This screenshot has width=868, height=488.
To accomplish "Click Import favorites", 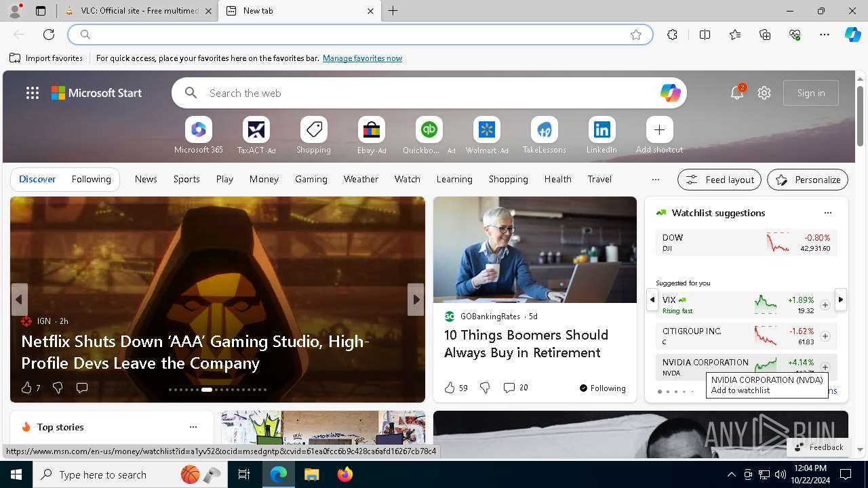I will pos(46,58).
